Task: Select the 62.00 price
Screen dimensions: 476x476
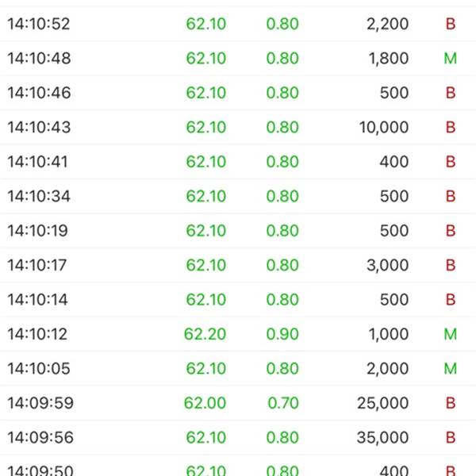Action: (205, 404)
